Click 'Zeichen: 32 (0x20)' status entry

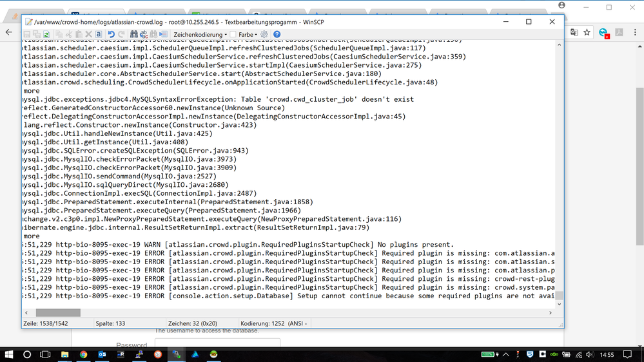point(193,323)
